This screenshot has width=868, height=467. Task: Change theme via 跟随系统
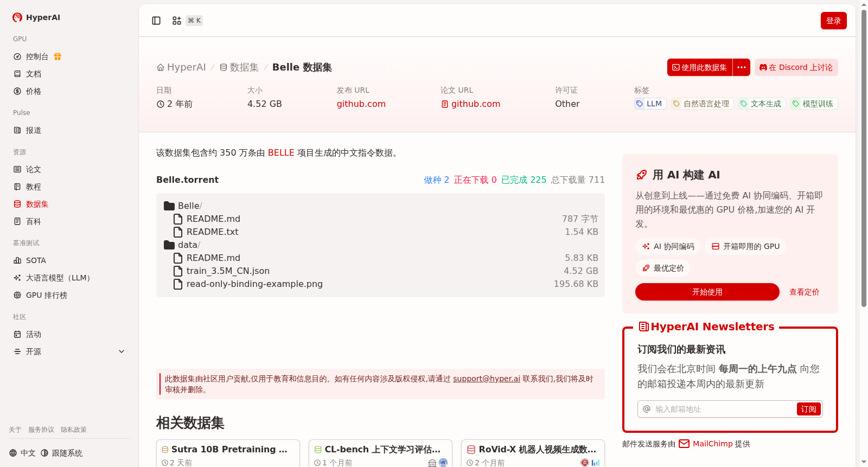pyautogui.click(x=62, y=453)
